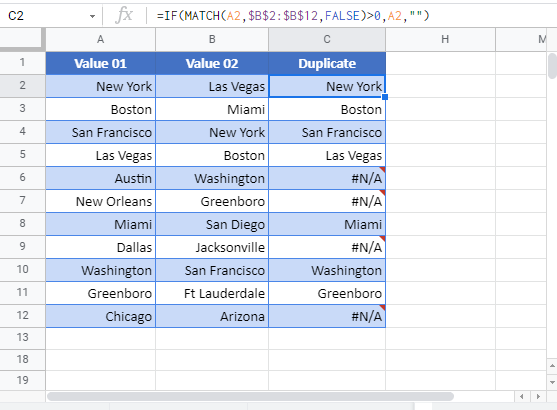The height and width of the screenshot is (410, 557).
Task: Select cell B2 with Las Vegas
Action: click(212, 86)
